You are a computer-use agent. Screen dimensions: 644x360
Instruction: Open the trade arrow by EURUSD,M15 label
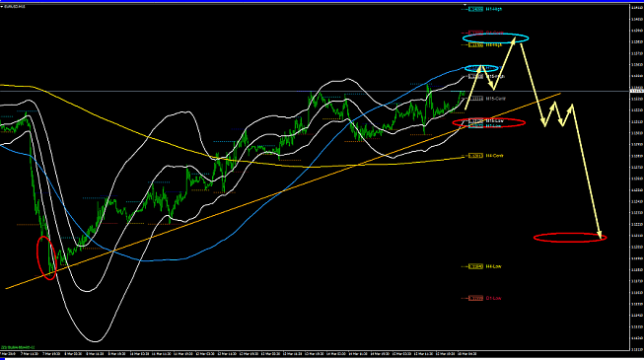[2, 7]
